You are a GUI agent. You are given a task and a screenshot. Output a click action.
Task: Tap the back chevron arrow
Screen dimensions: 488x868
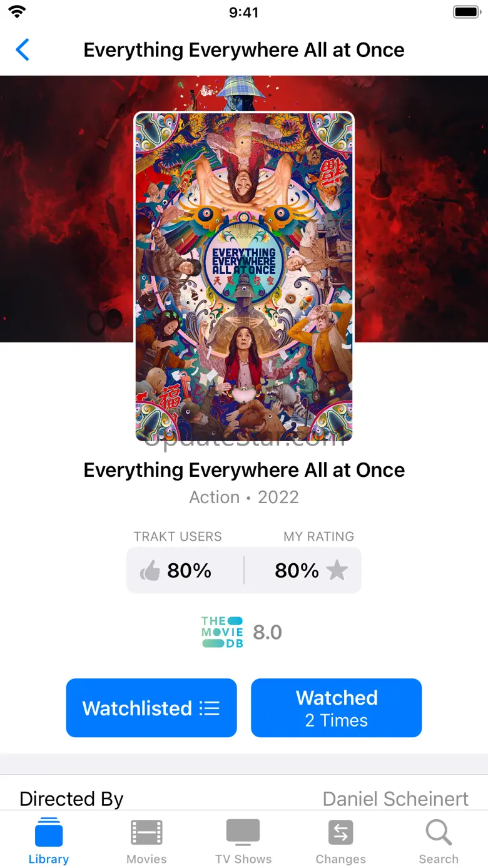point(23,49)
